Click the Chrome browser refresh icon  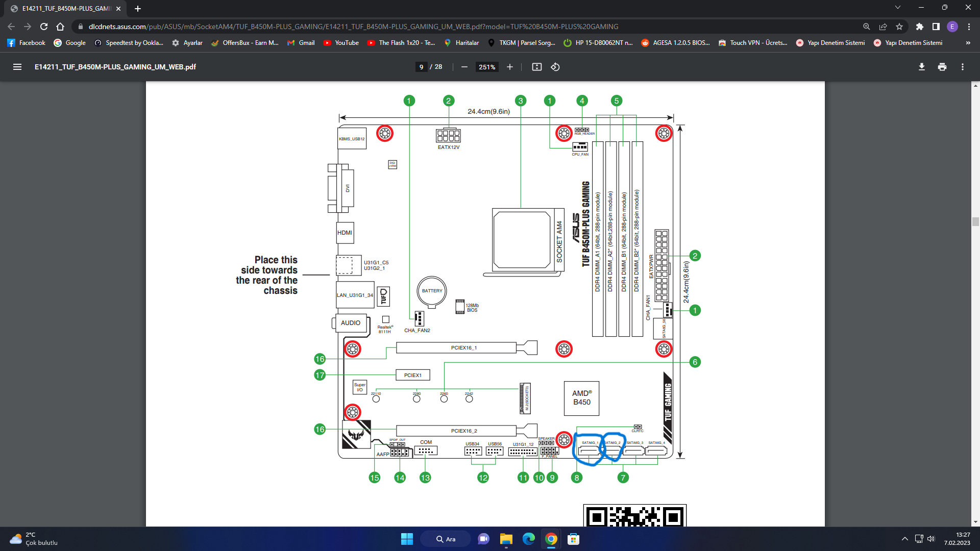[43, 26]
